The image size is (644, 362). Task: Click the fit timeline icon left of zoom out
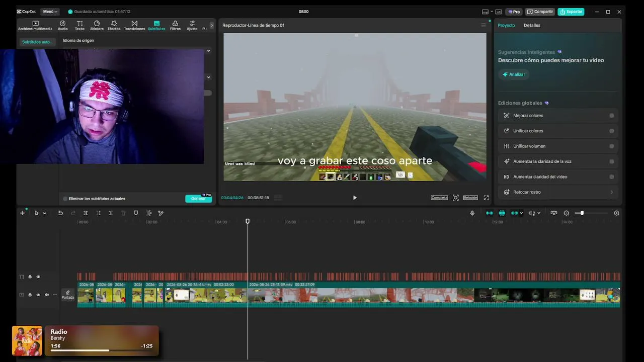554,213
